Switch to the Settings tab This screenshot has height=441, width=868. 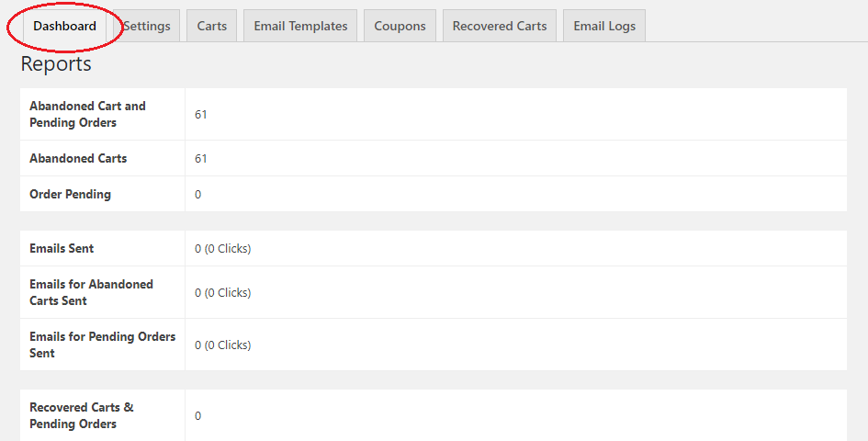(147, 26)
